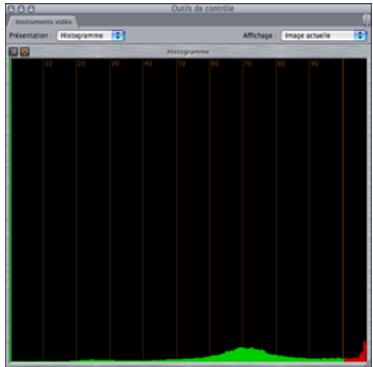The width and height of the screenshot is (373, 367).
Task: Close the Outils de contrôle window
Action: click(x=11, y=9)
